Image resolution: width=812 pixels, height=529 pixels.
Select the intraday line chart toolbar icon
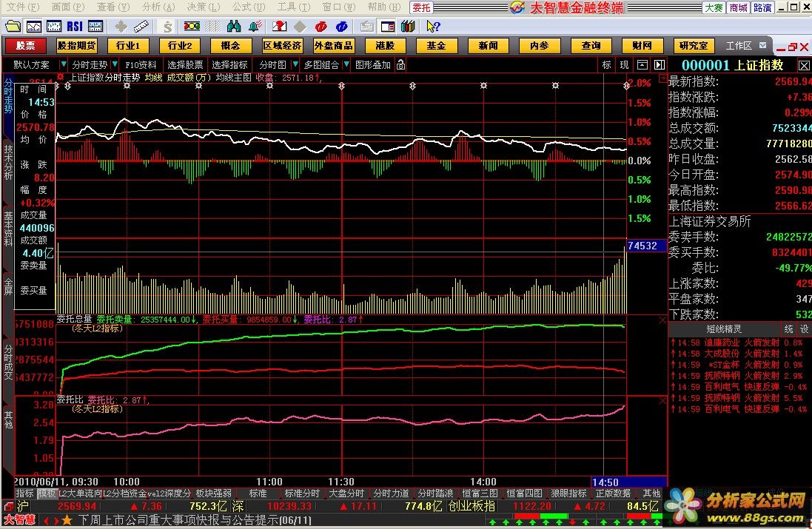click(33, 26)
